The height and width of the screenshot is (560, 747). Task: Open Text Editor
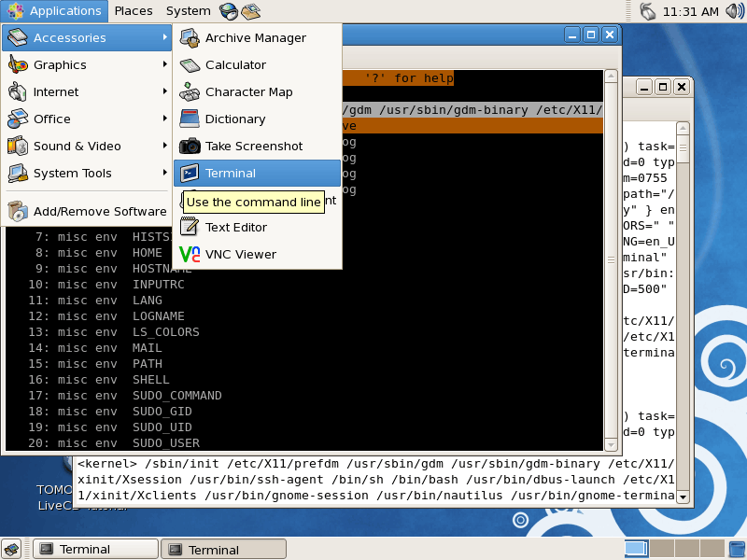coord(258,228)
